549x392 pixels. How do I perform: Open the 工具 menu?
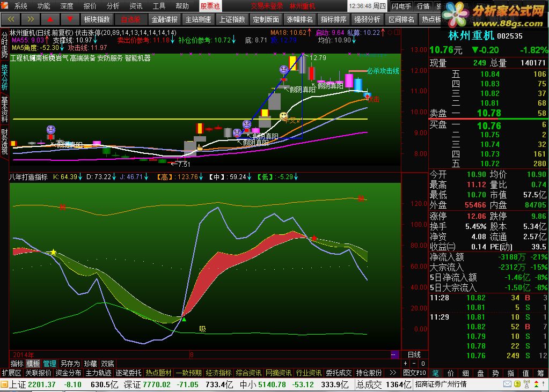(x=159, y=6)
